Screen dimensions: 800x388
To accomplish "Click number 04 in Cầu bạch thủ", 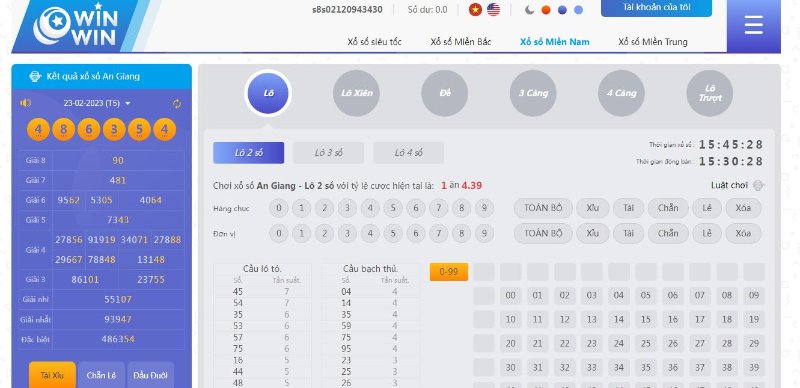I will click(346, 292).
